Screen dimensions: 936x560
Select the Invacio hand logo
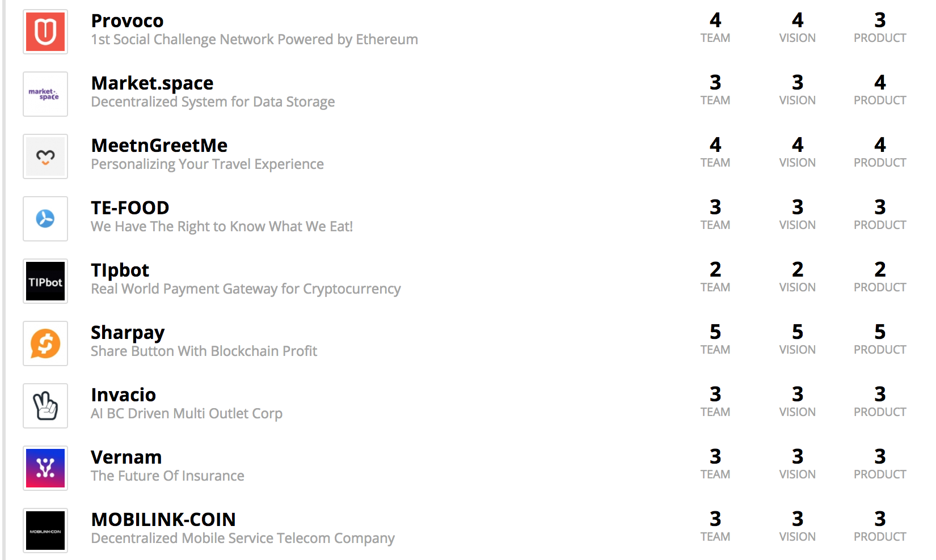click(45, 406)
